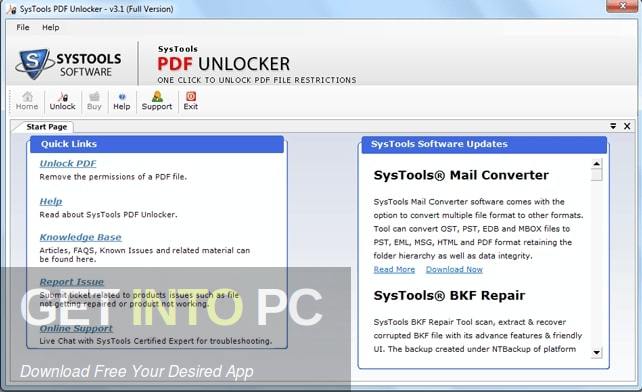Click the SysTools® Mail Converter heading
This screenshot has width=642, height=392.
click(461, 175)
